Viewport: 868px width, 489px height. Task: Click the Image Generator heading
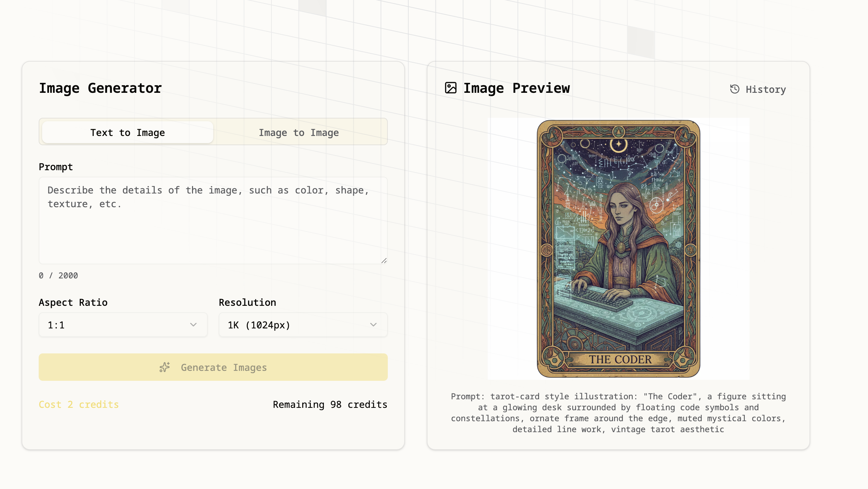(100, 88)
